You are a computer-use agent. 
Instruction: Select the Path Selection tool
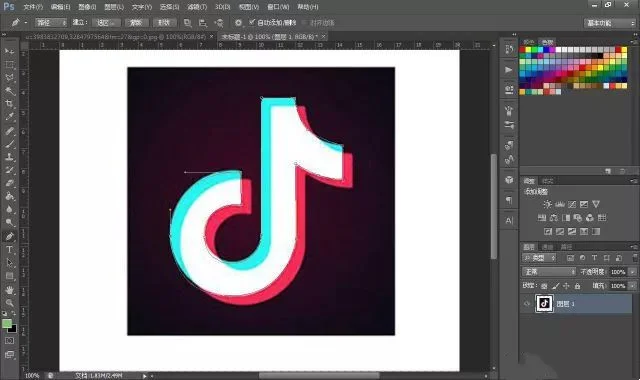pos(9,263)
